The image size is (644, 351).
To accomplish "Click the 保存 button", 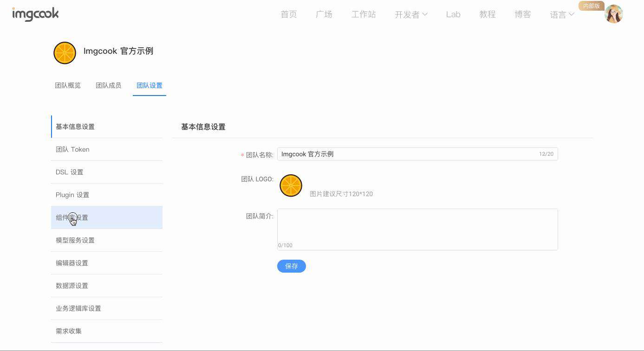I will tap(292, 266).
